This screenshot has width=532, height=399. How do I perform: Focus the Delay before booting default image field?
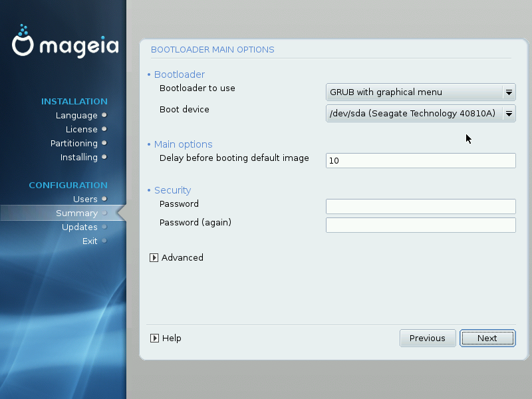(421, 160)
